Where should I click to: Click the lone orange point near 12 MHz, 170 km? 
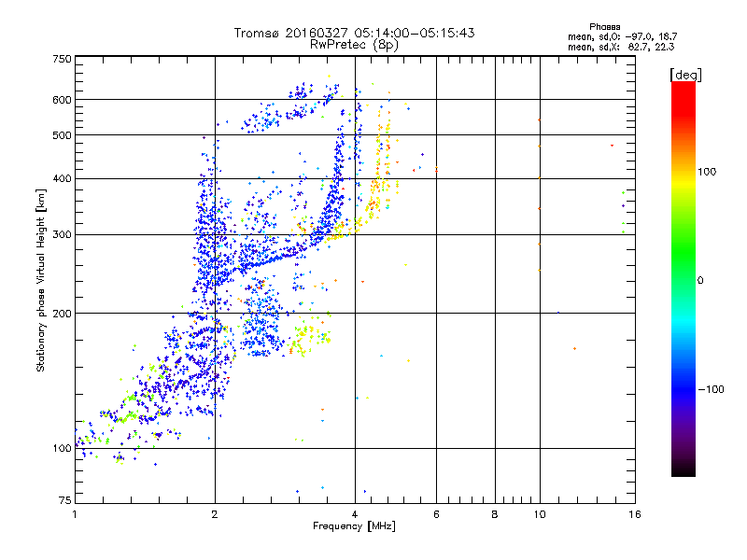574,348
